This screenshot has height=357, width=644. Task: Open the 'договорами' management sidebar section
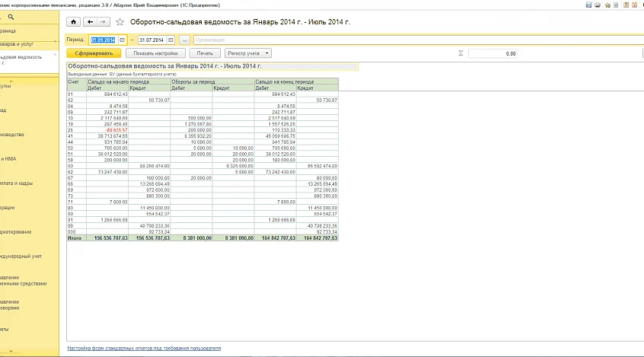(10, 304)
